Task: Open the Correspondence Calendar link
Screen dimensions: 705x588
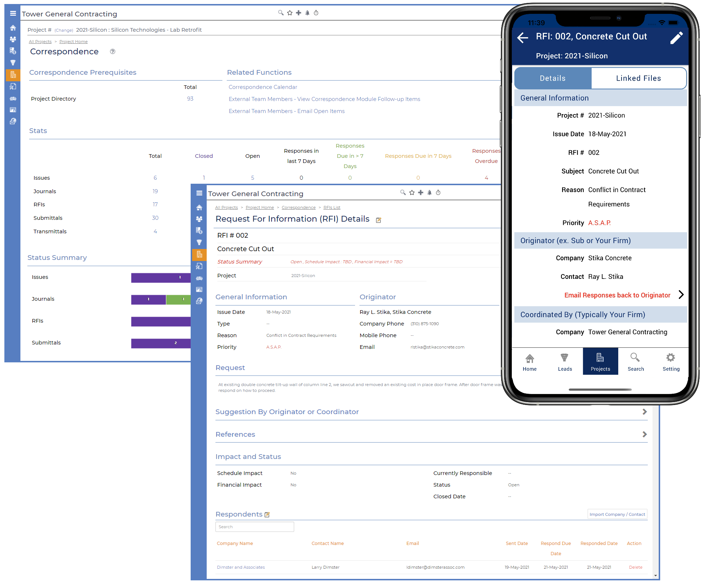Action: tap(263, 87)
